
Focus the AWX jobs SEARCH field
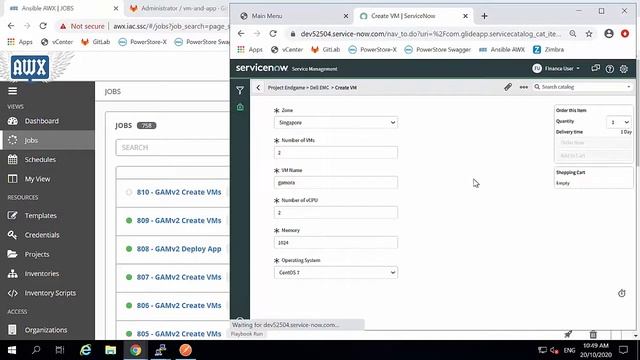(172, 147)
